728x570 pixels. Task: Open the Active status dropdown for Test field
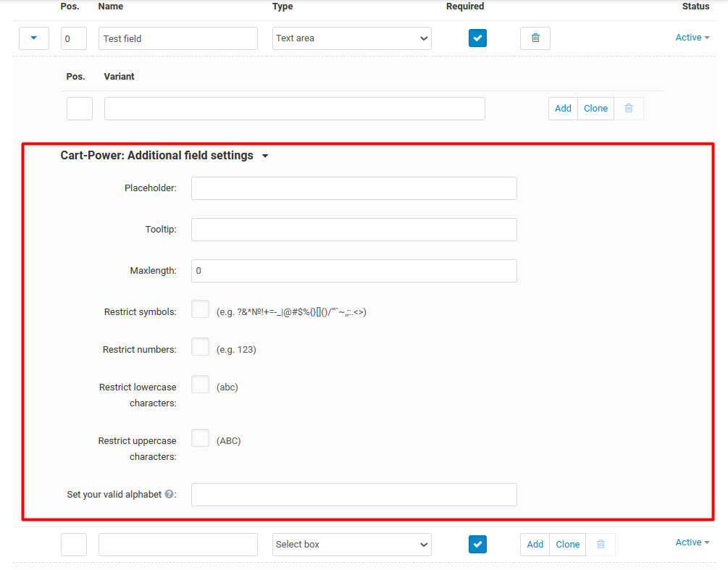[693, 38]
